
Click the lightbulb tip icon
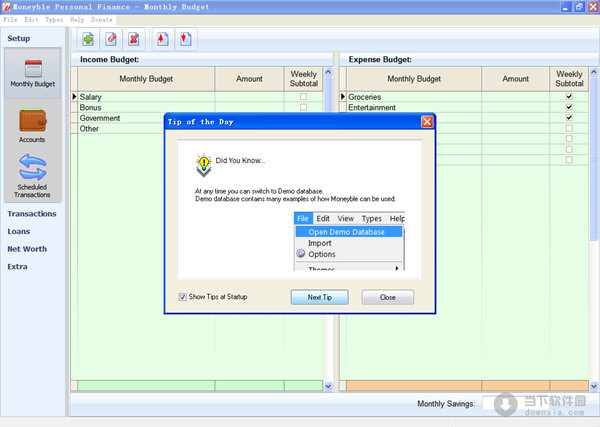[204, 165]
